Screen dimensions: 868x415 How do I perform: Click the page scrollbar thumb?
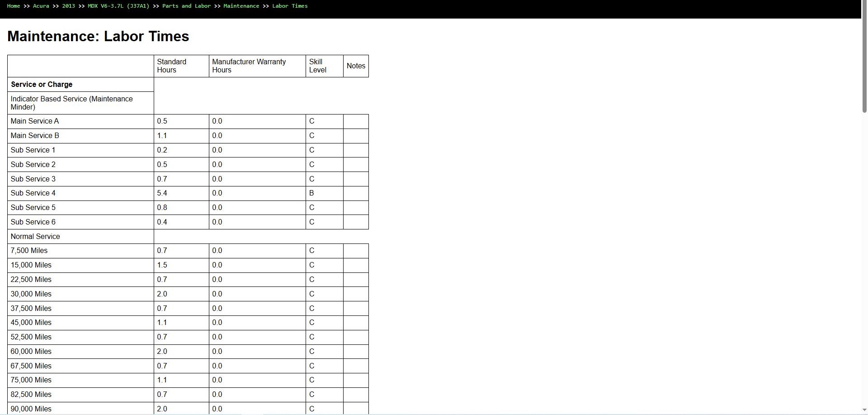(864, 57)
